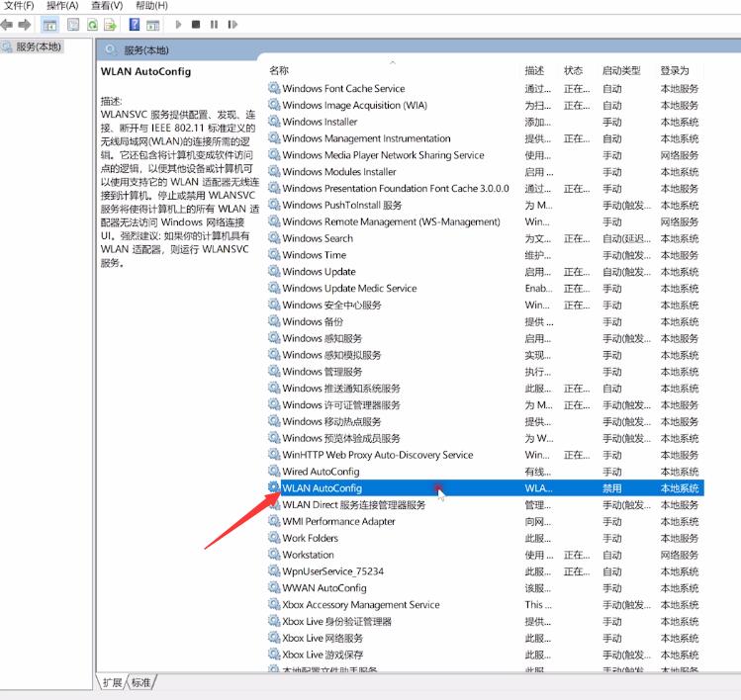Click the Refresh toolbar icon
This screenshot has width=741, height=700.
[x=92, y=25]
